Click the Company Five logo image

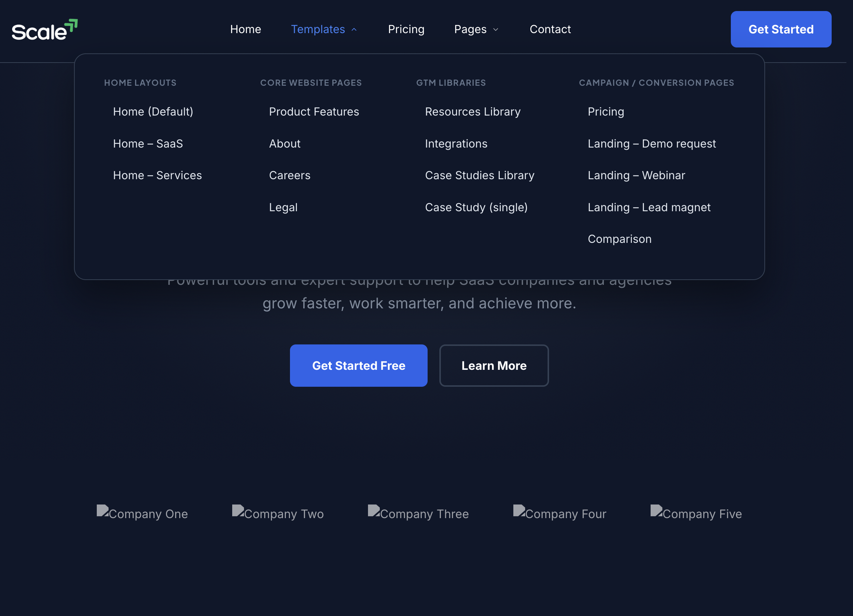[696, 514]
